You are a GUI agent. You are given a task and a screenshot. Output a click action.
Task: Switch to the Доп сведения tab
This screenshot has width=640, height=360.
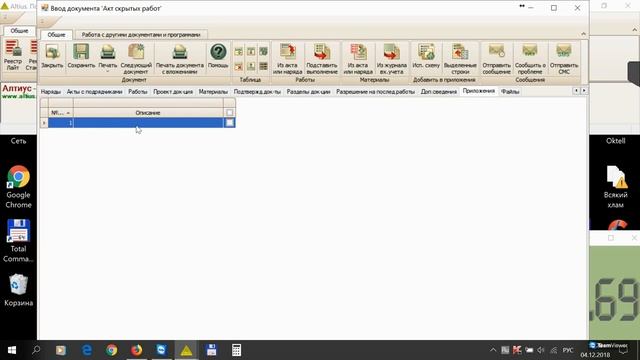coord(438,92)
